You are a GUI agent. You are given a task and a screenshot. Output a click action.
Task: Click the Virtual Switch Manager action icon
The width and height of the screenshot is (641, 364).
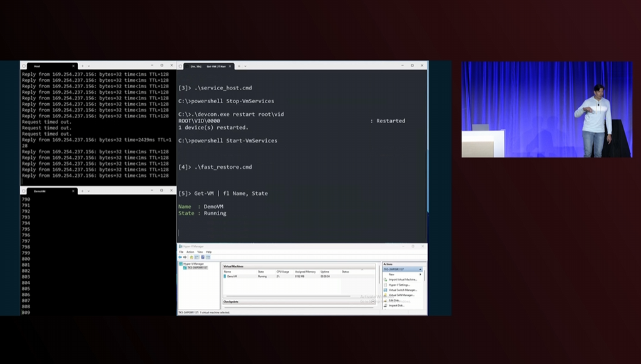tap(385, 290)
